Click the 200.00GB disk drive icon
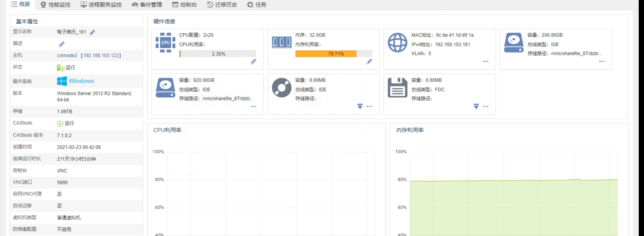 tap(514, 42)
